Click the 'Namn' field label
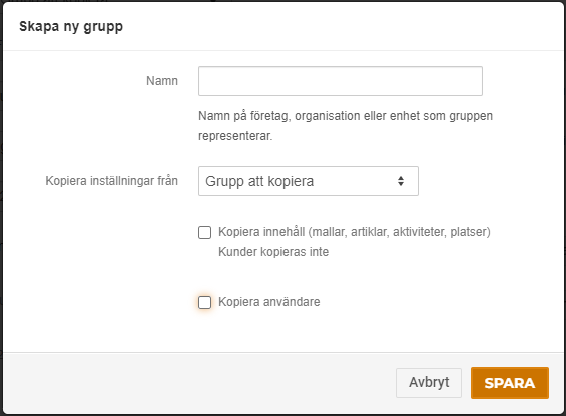This screenshot has height=416, width=566. (162, 81)
